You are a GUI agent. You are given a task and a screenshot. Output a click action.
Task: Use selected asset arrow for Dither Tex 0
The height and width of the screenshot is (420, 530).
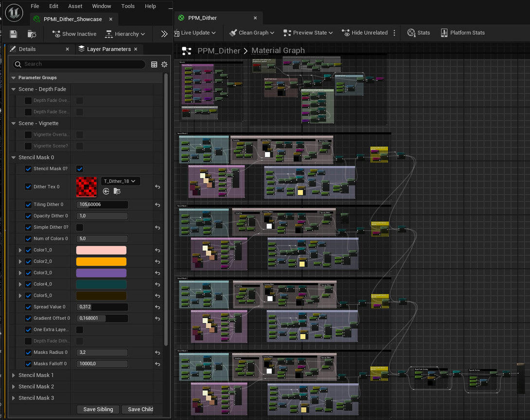coord(106,191)
